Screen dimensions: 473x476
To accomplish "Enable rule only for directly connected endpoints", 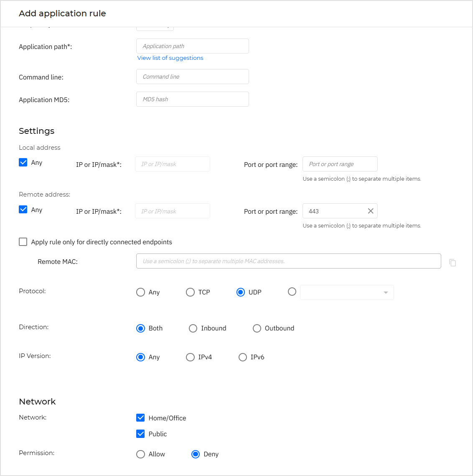I will [23, 242].
